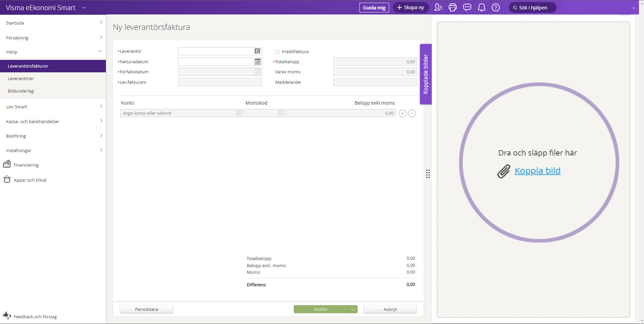This screenshot has height=324, width=644.
Task: Expand Kassa- och bankhändelser chevron
Action: (101, 121)
